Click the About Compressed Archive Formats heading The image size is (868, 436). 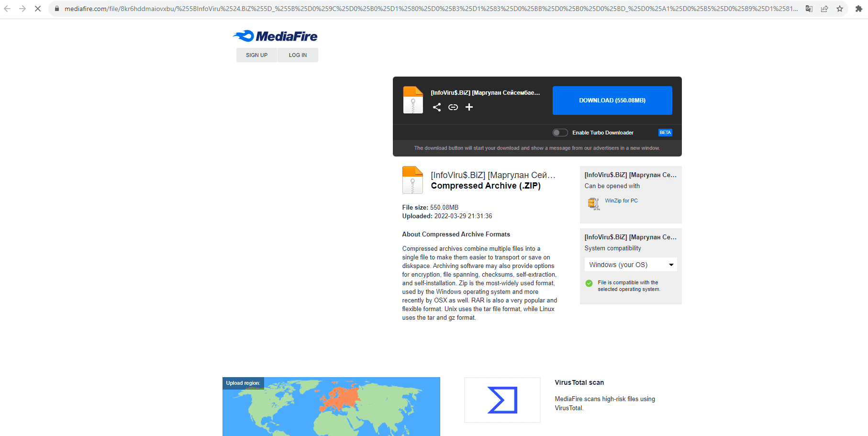click(x=456, y=234)
